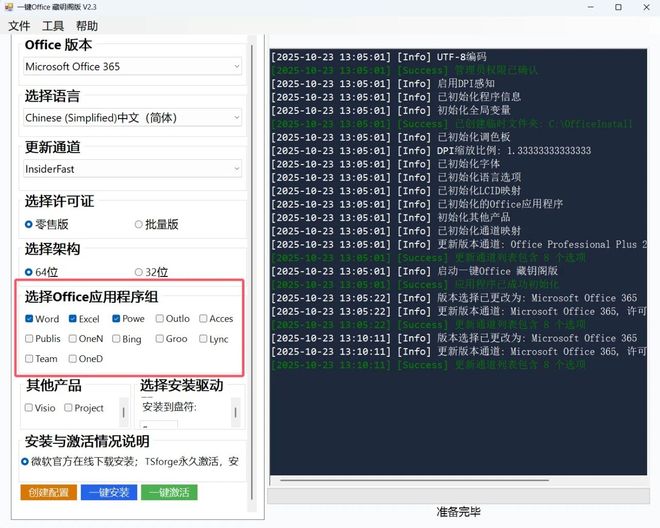Click the orange 创建配置 button
This screenshot has width=660, height=528.
pyautogui.click(x=48, y=492)
